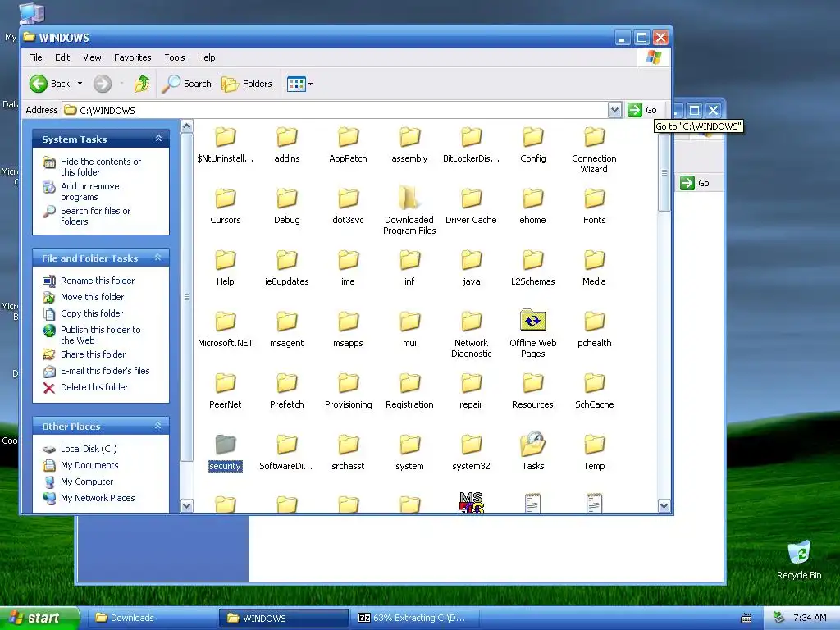
Task: Open the Views dropdown button
Action: (299, 84)
